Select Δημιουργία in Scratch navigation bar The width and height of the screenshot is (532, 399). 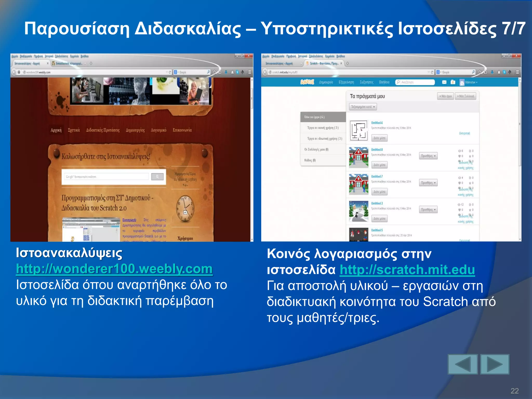click(326, 82)
